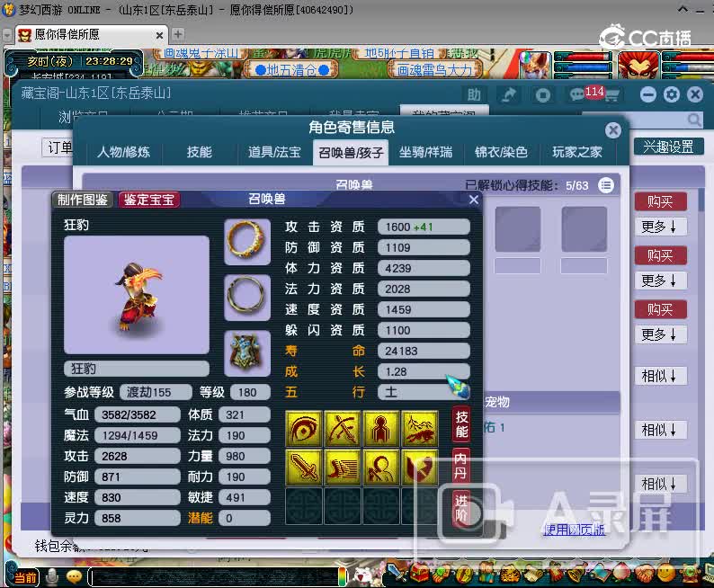Expand the third 更多 dropdown
Image resolution: width=714 pixels, height=588 pixels.
(660, 334)
